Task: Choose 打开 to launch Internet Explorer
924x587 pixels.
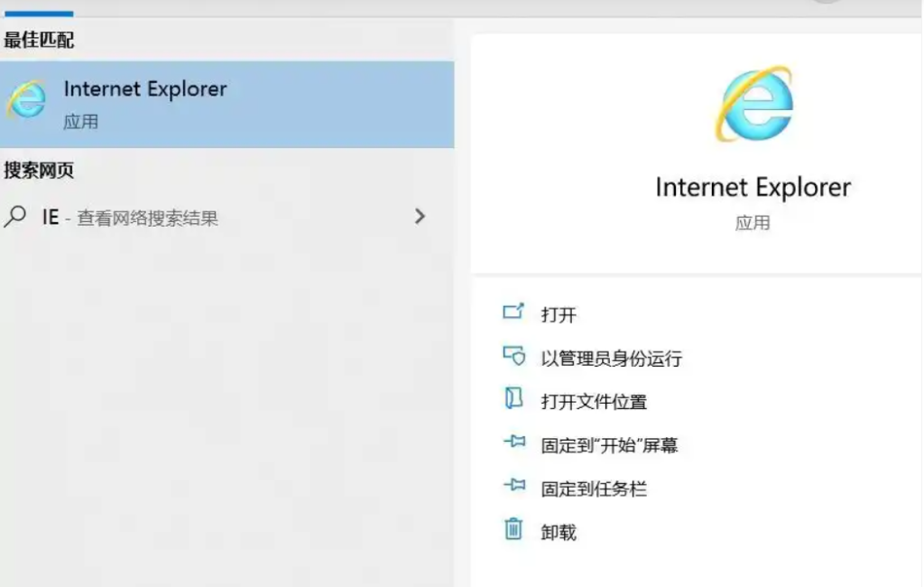Action: coord(559,314)
